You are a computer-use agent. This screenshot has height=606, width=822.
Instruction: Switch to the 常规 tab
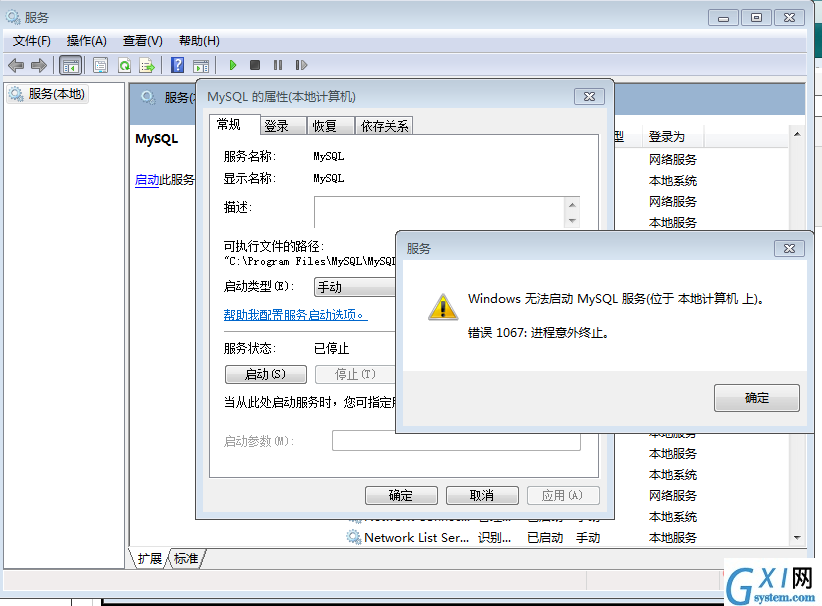(234, 125)
